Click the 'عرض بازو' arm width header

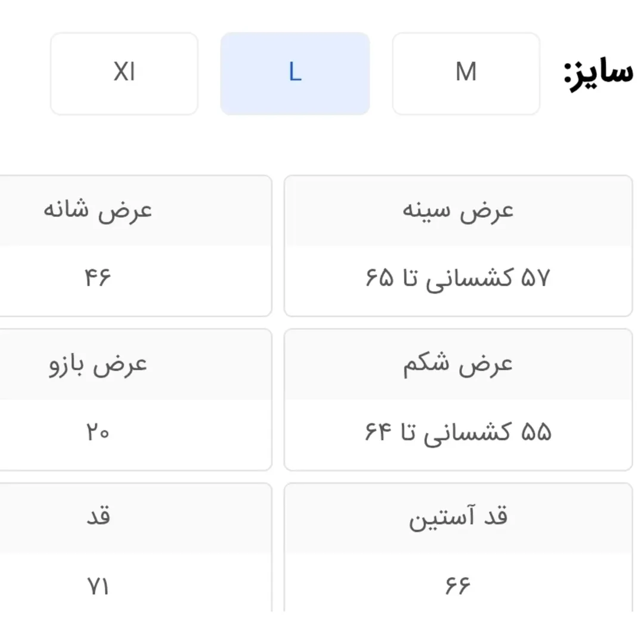(x=98, y=364)
